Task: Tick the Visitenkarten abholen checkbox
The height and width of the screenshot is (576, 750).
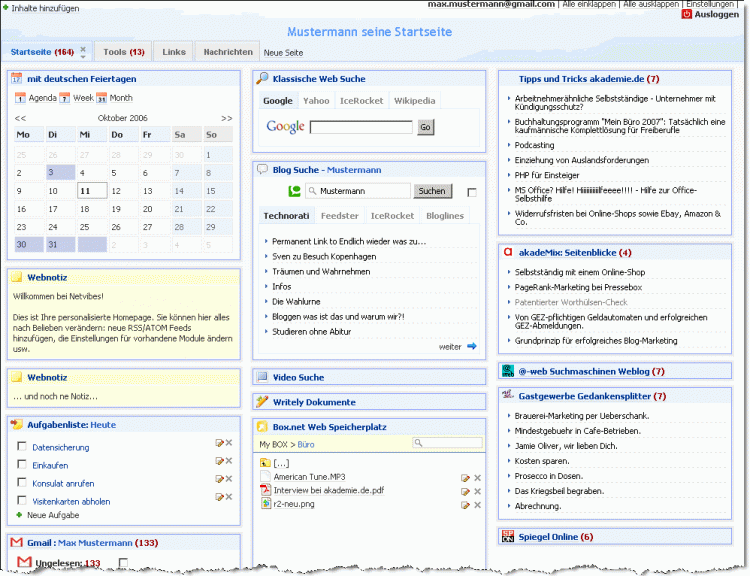Action: click(x=22, y=500)
